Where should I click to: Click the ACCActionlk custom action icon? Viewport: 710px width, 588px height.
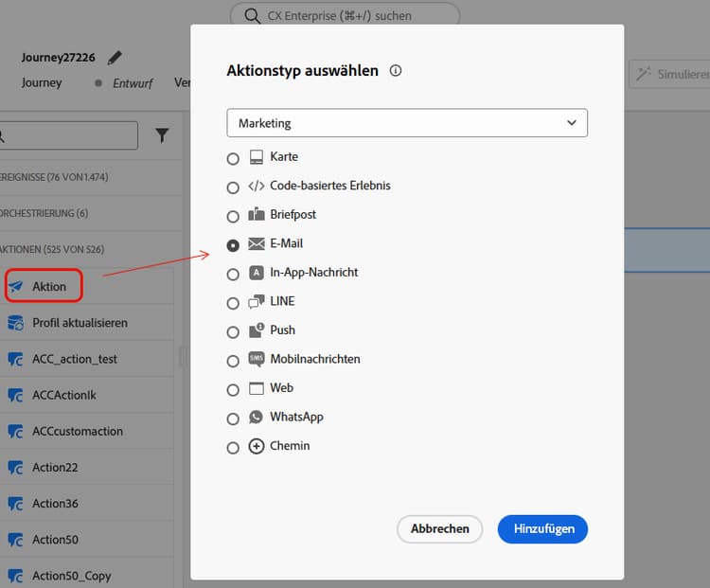coord(16,395)
